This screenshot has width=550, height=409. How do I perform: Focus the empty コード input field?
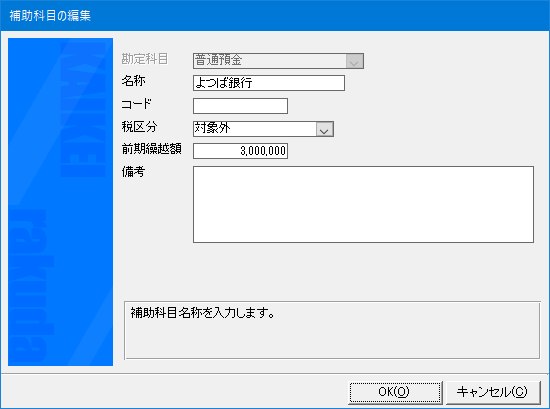(240, 106)
